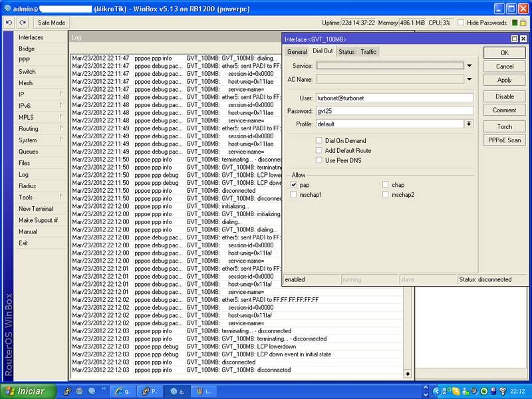Open the Status tab
This screenshot has height=399, width=532.
click(346, 52)
